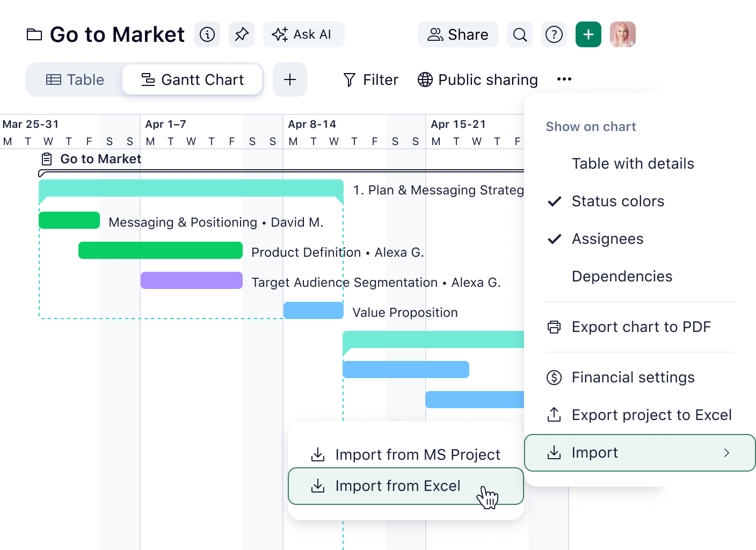This screenshot has height=550, width=756.
Task: Open search
Action: 519,34
